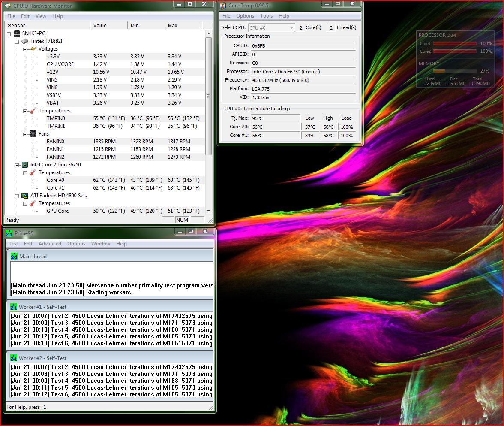Click Hardware Monitor scroll down arrow
504x426 pixels.
point(209,211)
